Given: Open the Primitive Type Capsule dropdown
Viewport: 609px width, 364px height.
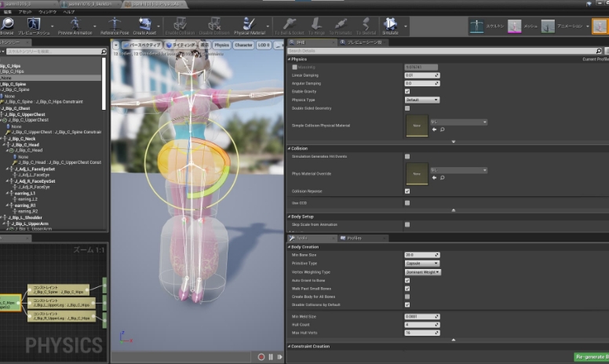Looking at the screenshot, I should [x=421, y=264].
